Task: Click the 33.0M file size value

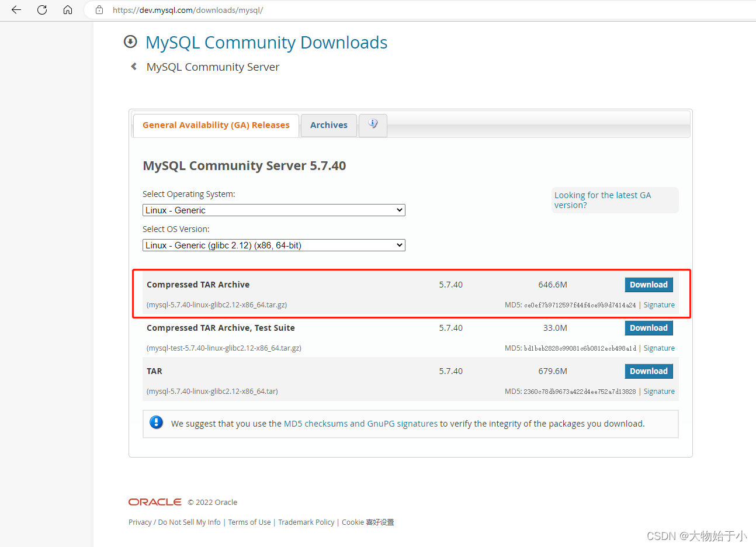Action: 555,328
